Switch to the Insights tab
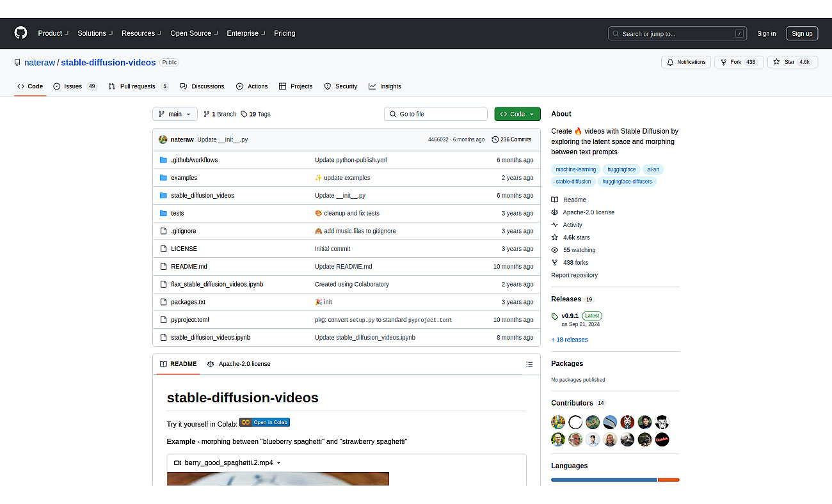 pos(385,86)
